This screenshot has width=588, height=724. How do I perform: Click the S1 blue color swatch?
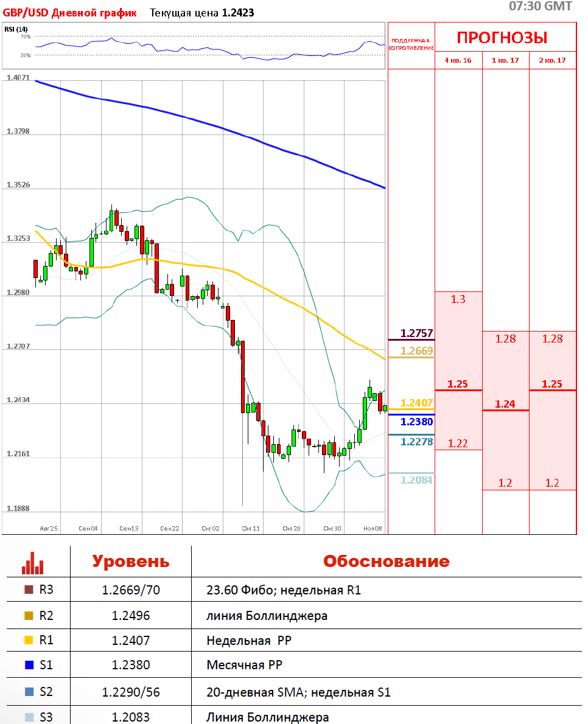coord(29,665)
